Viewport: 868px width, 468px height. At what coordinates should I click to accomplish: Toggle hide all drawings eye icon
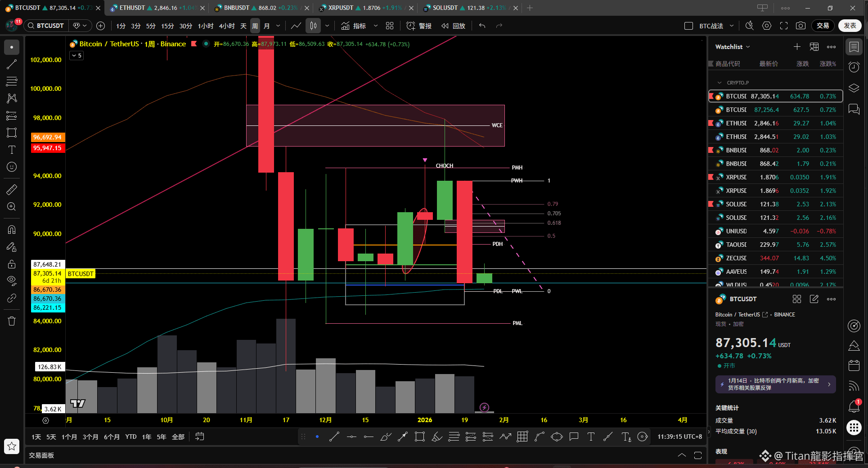click(x=12, y=281)
